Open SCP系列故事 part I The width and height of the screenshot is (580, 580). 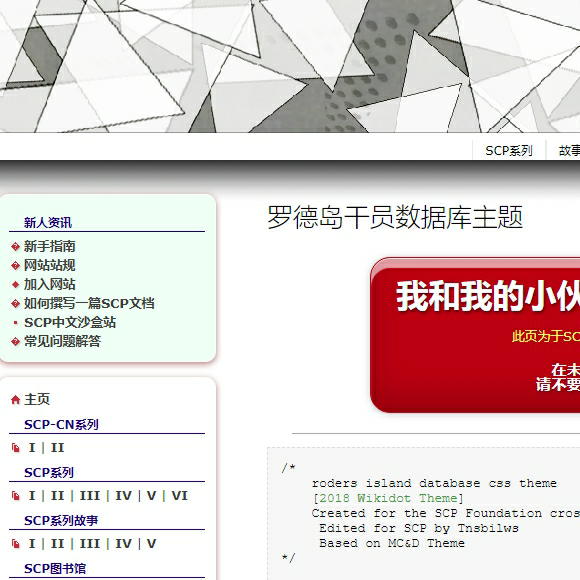tap(32, 544)
